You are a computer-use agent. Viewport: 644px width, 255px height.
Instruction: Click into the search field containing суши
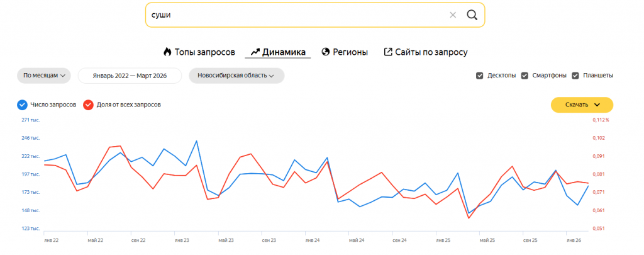296,15
